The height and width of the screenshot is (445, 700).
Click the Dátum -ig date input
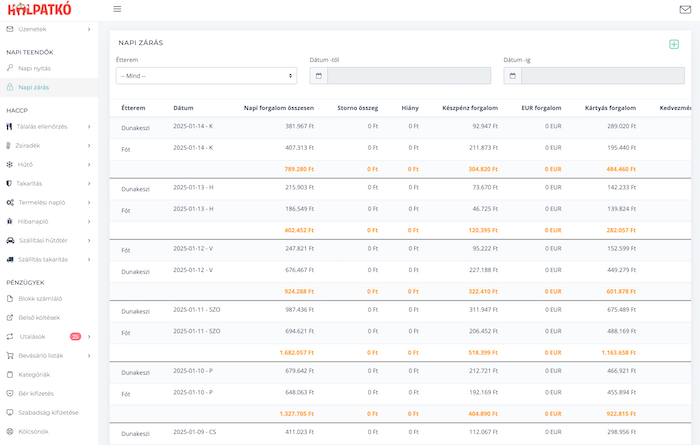[x=602, y=76]
